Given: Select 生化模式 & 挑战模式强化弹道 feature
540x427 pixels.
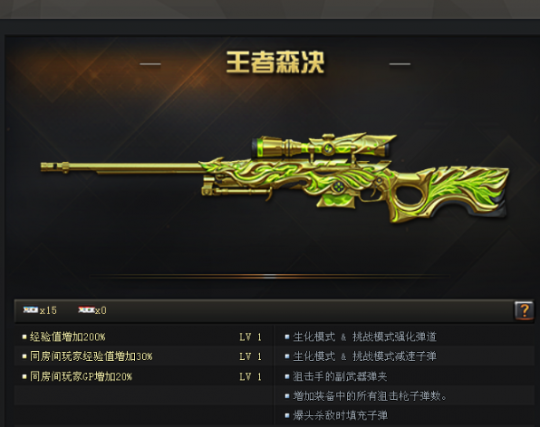Looking at the screenshot, I should point(361,336).
